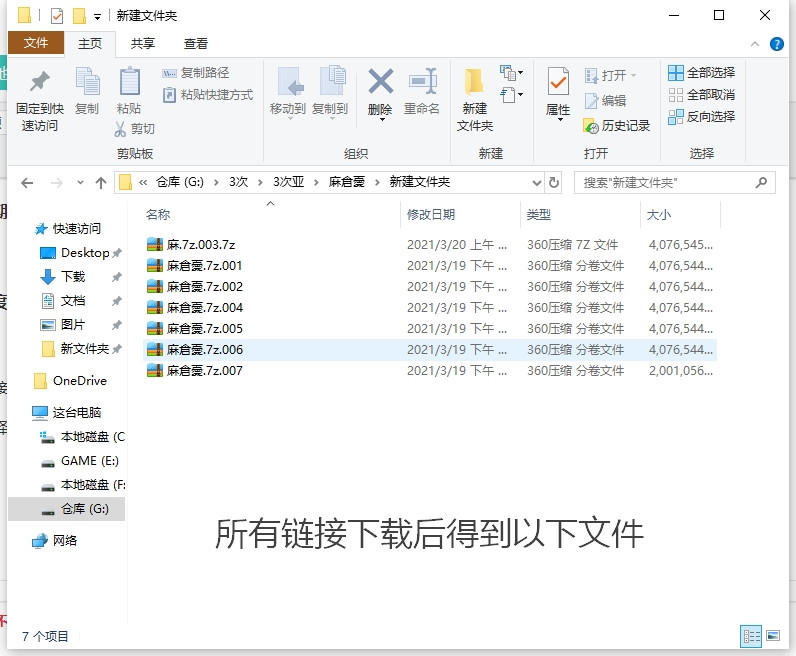The width and height of the screenshot is (796, 656).
Task: Switch to large icons view in status bar
Action: point(773,636)
